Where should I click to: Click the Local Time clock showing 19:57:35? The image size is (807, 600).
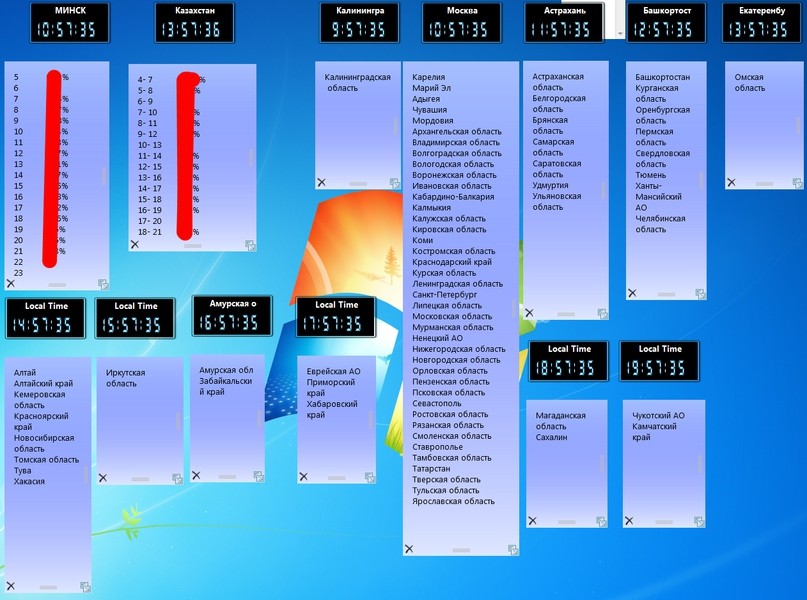click(x=659, y=361)
